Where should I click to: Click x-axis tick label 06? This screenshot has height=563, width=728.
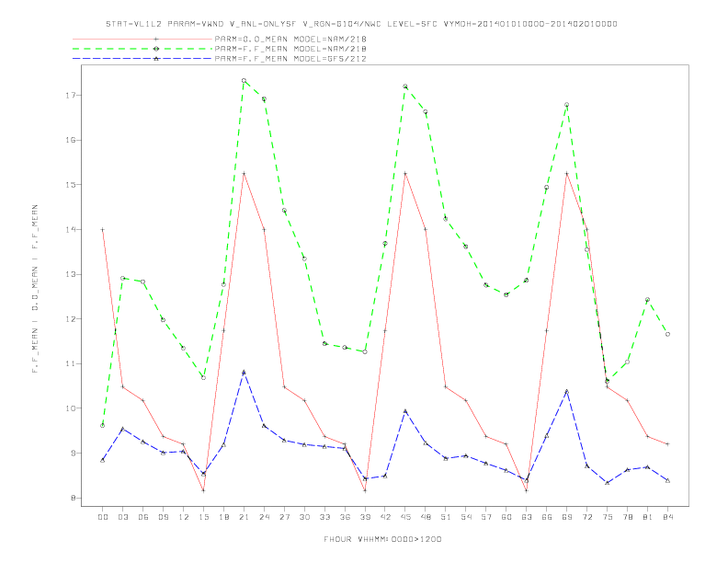point(143,517)
